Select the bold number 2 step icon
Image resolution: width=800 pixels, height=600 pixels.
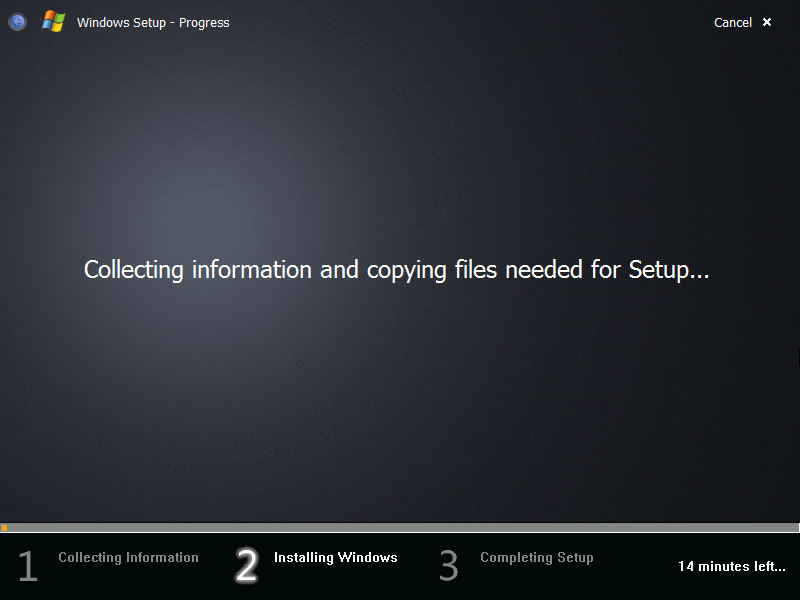click(246, 566)
